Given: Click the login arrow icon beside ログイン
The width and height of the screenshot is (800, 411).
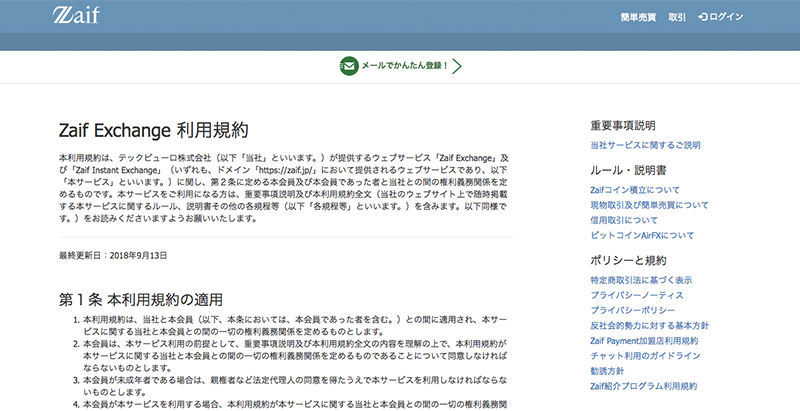Looking at the screenshot, I should tap(703, 17).
